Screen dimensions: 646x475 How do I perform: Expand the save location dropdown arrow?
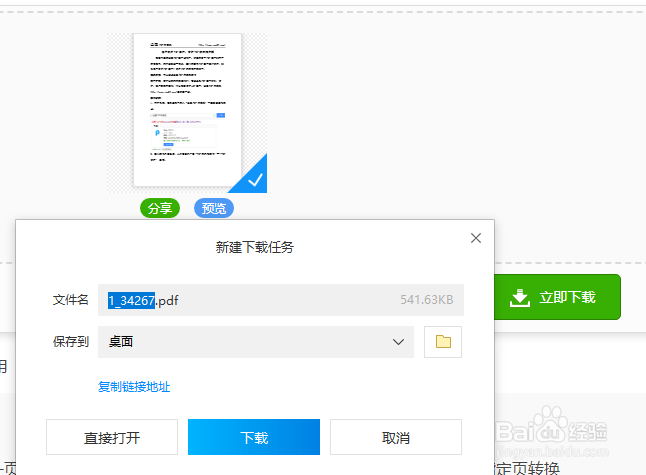398,342
